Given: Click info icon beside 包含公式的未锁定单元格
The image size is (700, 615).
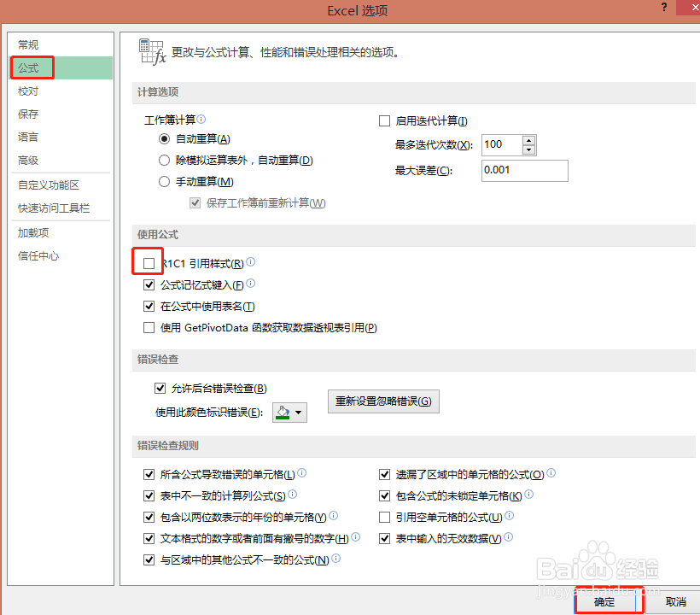Looking at the screenshot, I should tap(529, 494).
